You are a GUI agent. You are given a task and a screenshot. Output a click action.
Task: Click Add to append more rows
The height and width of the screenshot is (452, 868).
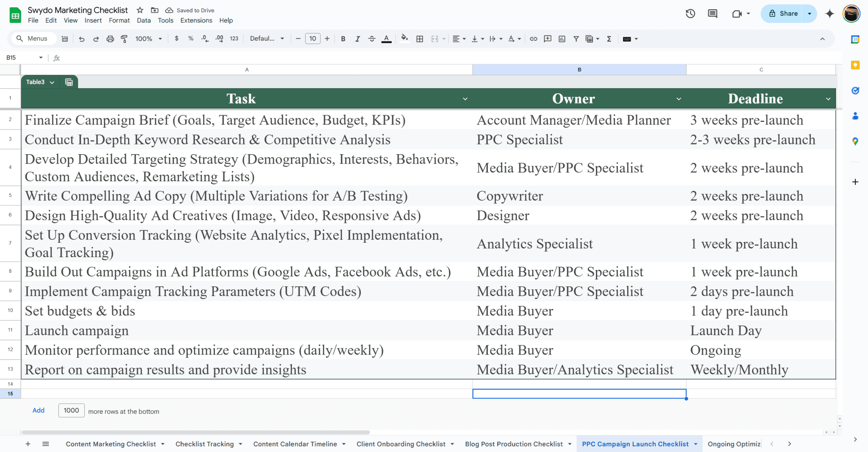tap(38, 410)
